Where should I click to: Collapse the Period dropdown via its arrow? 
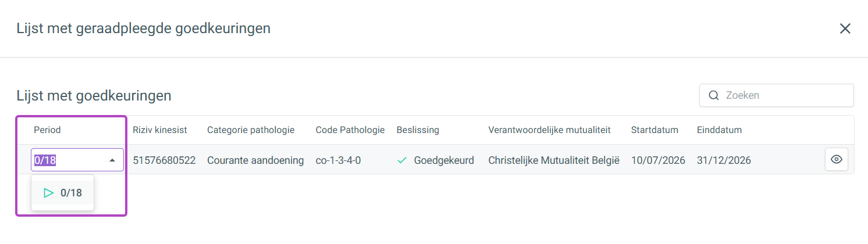[x=112, y=160]
